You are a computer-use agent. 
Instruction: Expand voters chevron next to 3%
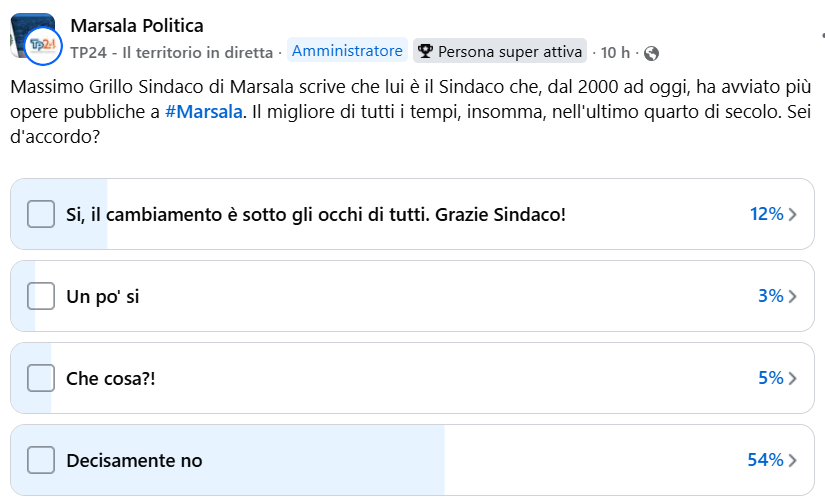click(x=793, y=296)
